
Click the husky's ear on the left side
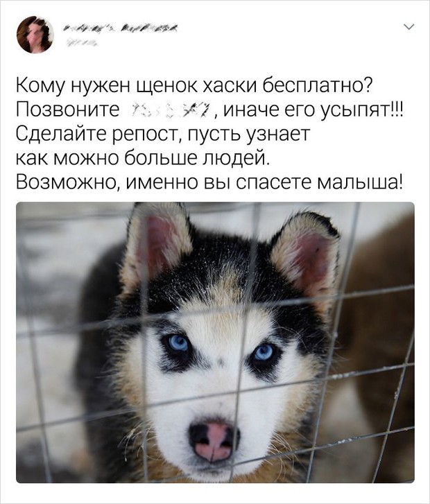(157, 245)
